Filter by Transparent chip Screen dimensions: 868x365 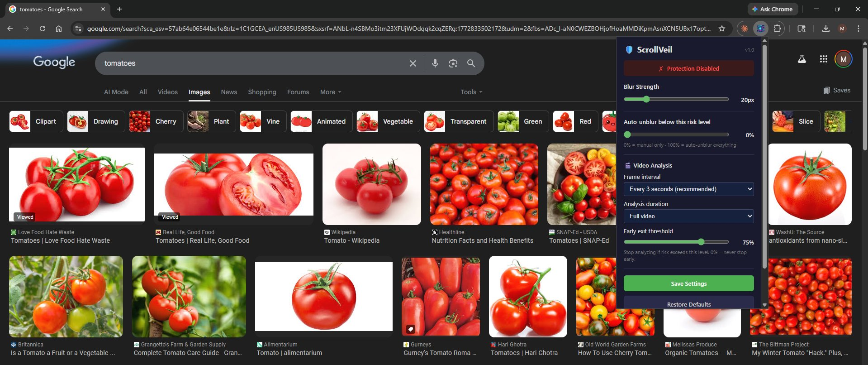(459, 121)
